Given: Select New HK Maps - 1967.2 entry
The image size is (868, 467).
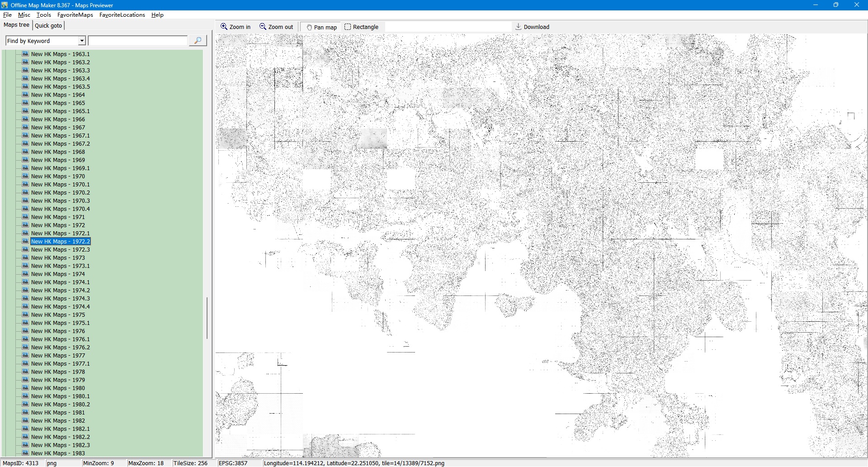Looking at the screenshot, I should tap(60, 144).
